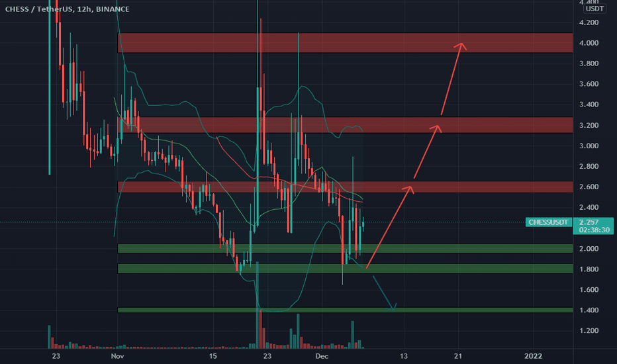
Task: Click the 2.800 price axis label
Action: tap(589, 167)
